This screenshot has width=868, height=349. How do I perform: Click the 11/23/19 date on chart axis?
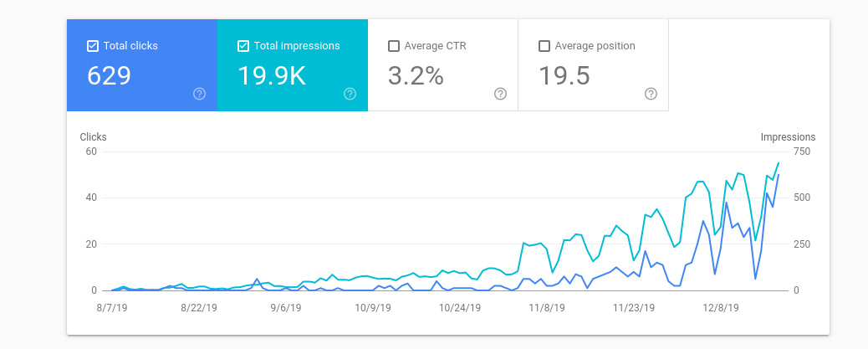point(634,307)
